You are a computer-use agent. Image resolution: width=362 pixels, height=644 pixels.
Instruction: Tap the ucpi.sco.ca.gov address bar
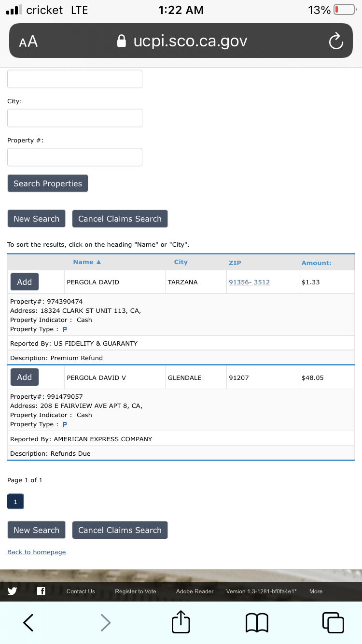click(x=181, y=41)
